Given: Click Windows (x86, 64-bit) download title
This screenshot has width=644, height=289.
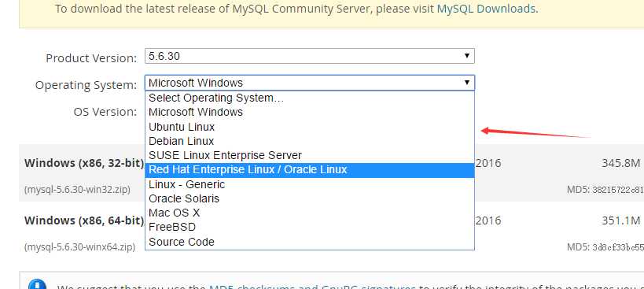Looking at the screenshot, I should click(x=84, y=220).
